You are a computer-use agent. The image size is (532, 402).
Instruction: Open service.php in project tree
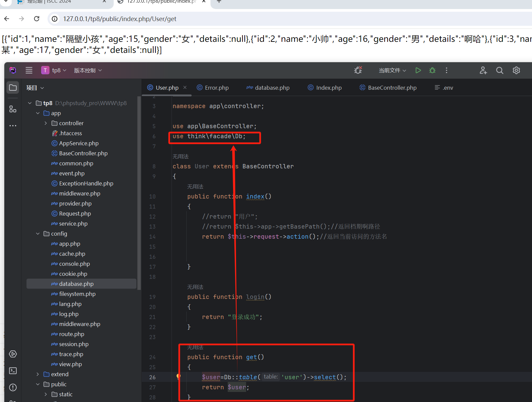[x=69, y=224]
